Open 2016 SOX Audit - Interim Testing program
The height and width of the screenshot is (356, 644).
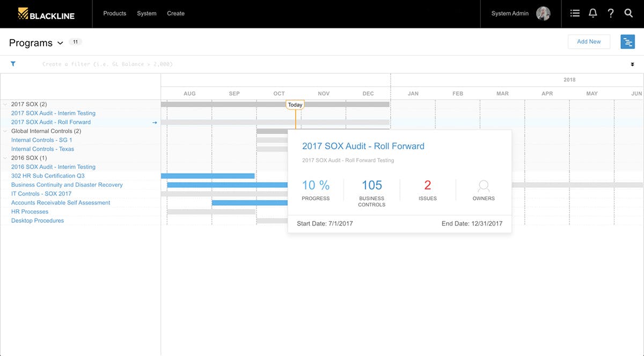tap(53, 167)
